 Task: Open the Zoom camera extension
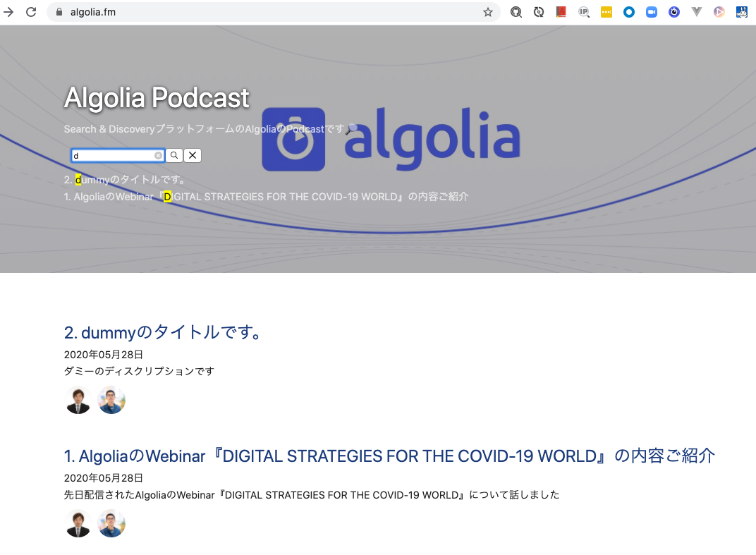[652, 12]
